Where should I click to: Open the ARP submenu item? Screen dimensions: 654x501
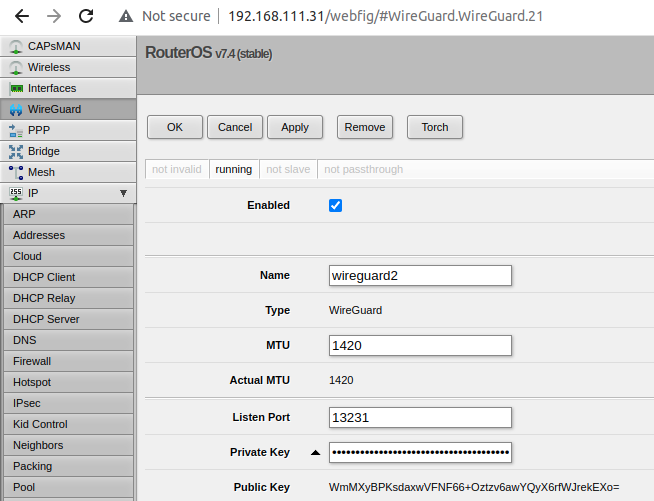68,214
